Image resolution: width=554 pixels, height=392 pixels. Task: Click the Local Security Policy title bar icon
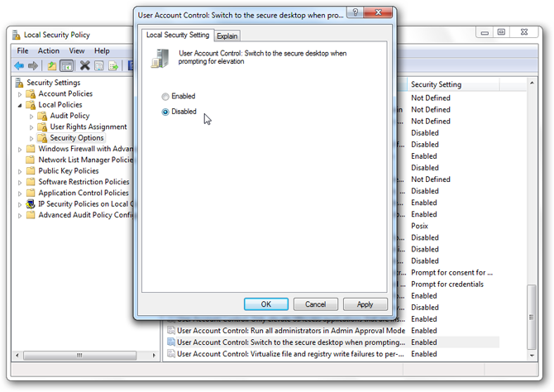pyautogui.click(x=16, y=35)
